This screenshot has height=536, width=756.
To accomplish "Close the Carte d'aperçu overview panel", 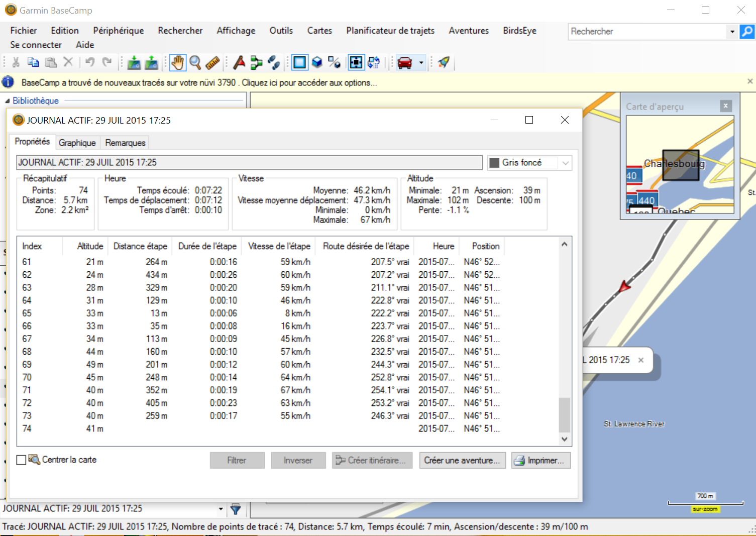I will point(725,106).
